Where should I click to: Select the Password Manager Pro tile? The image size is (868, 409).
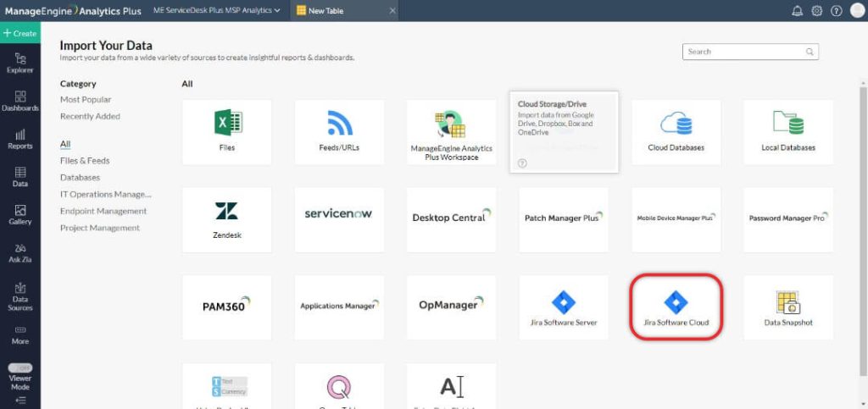[788, 220]
